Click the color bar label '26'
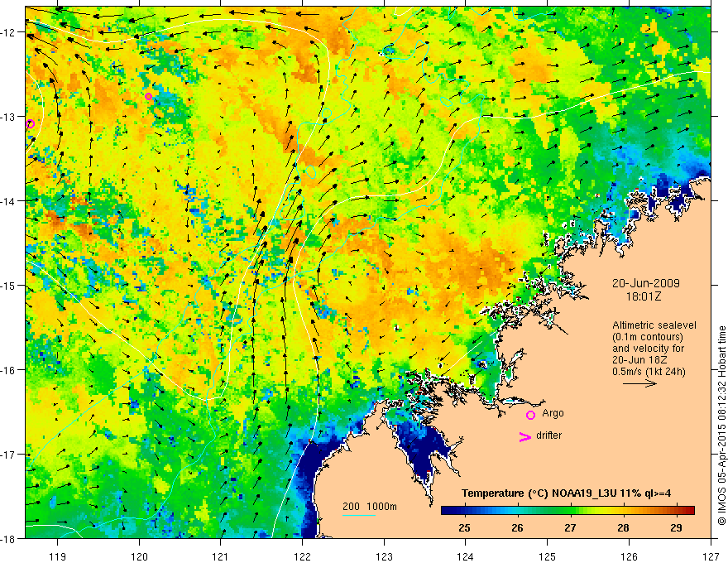 [517, 527]
